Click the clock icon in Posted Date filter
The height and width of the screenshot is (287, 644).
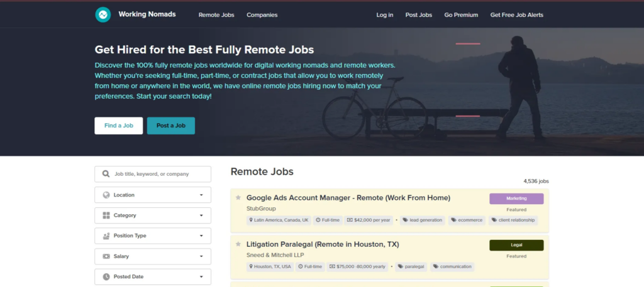pos(106,277)
